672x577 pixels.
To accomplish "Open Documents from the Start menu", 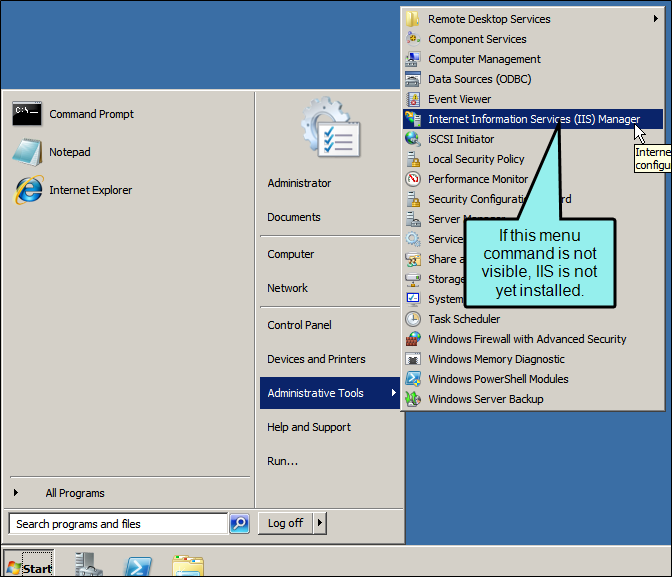I will [294, 217].
